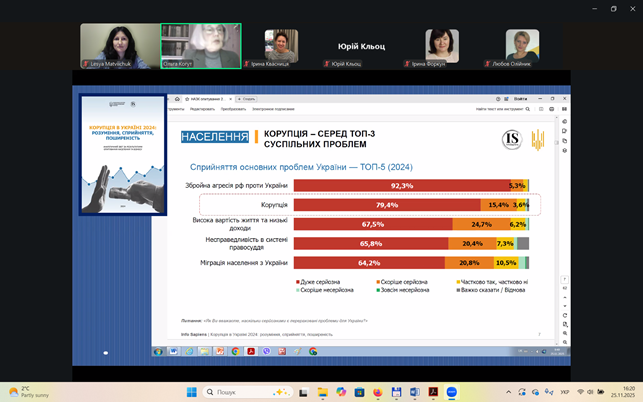Click the Войти sign-in button

coord(520,99)
